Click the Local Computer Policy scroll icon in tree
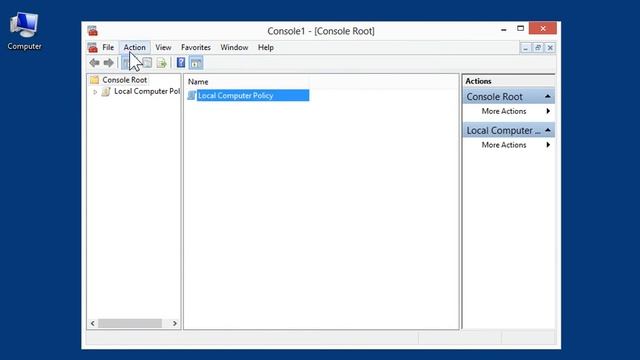The width and height of the screenshot is (640, 360). (x=106, y=91)
